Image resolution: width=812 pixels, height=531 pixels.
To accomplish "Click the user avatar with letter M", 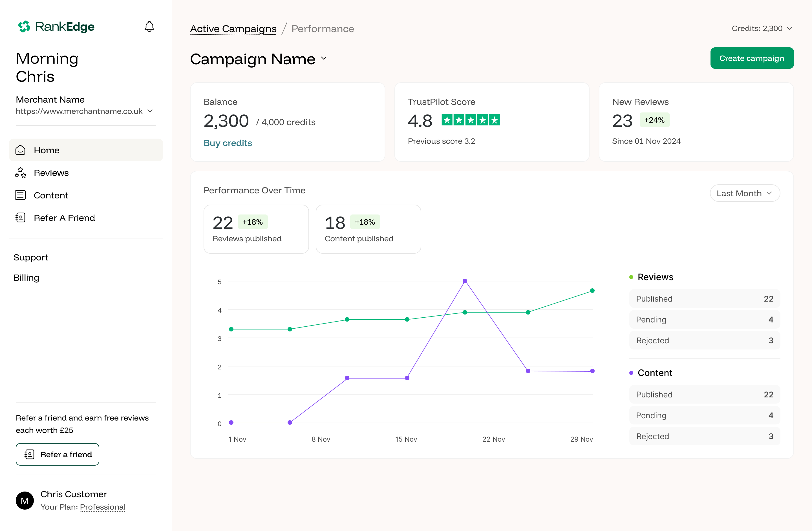I will click(x=25, y=500).
